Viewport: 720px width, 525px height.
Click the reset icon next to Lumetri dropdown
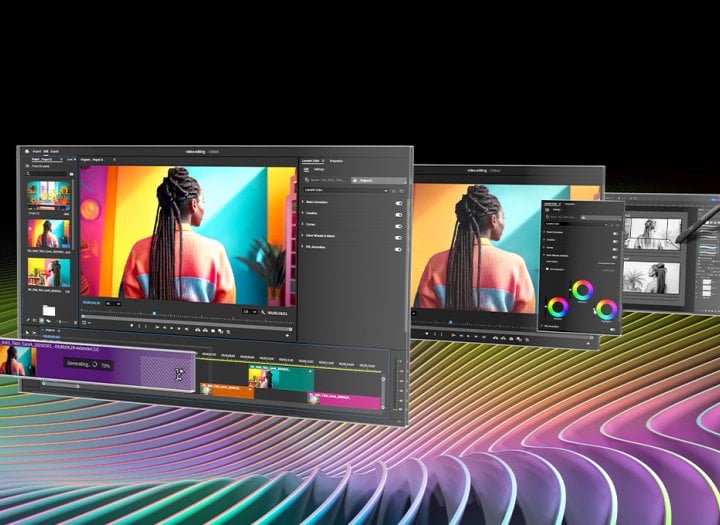[x=402, y=191]
